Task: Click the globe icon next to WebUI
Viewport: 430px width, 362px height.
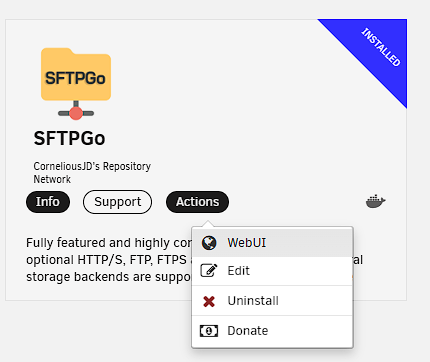Action: pos(209,243)
